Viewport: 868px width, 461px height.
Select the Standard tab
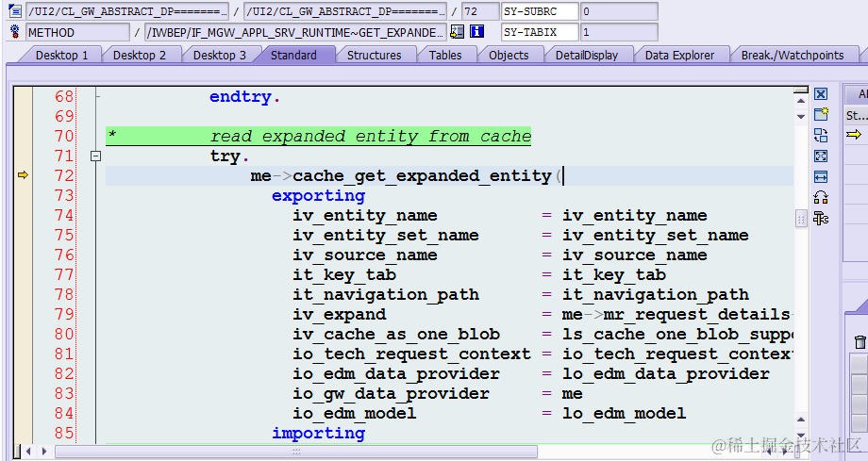click(x=293, y=55)
